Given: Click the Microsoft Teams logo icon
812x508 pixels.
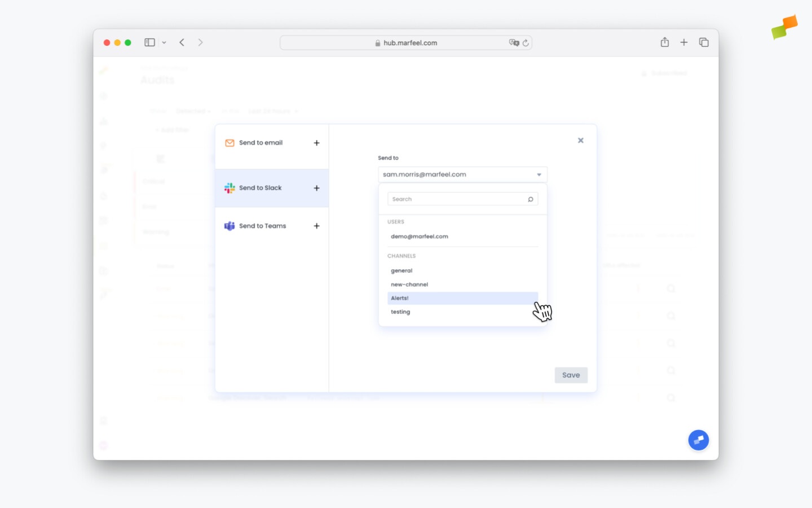Looking at the screenshot, I should click(230, 226).
